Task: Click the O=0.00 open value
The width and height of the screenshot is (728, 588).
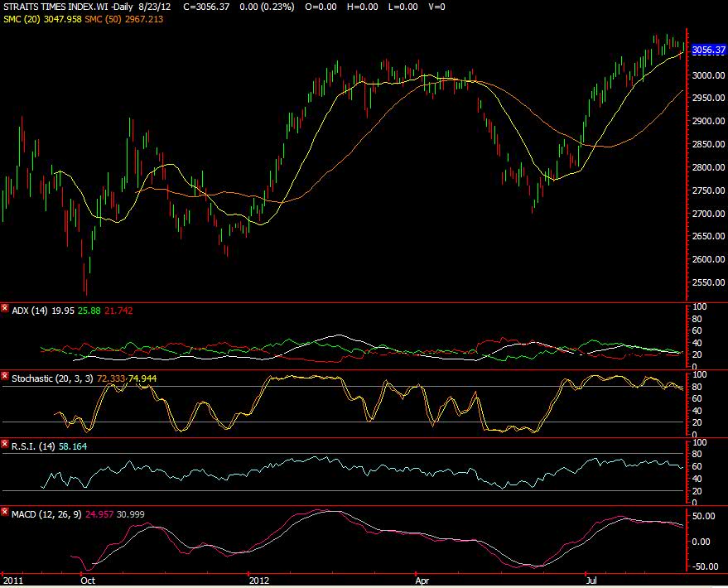Action: (x=321, y=7)
